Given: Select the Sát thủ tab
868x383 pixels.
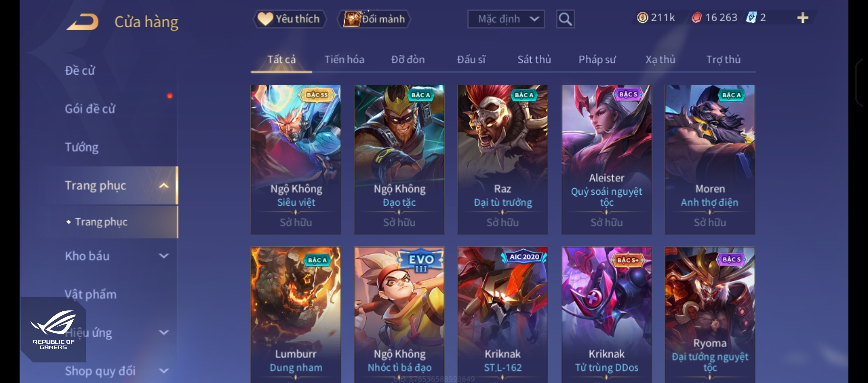Looking at the screenshot, I should tap(534, 60).
